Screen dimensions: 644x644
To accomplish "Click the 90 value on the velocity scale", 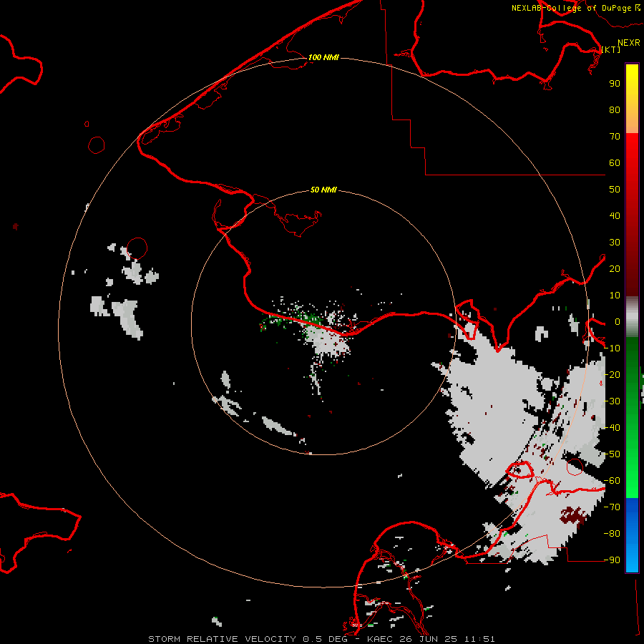I will (615, 84).
